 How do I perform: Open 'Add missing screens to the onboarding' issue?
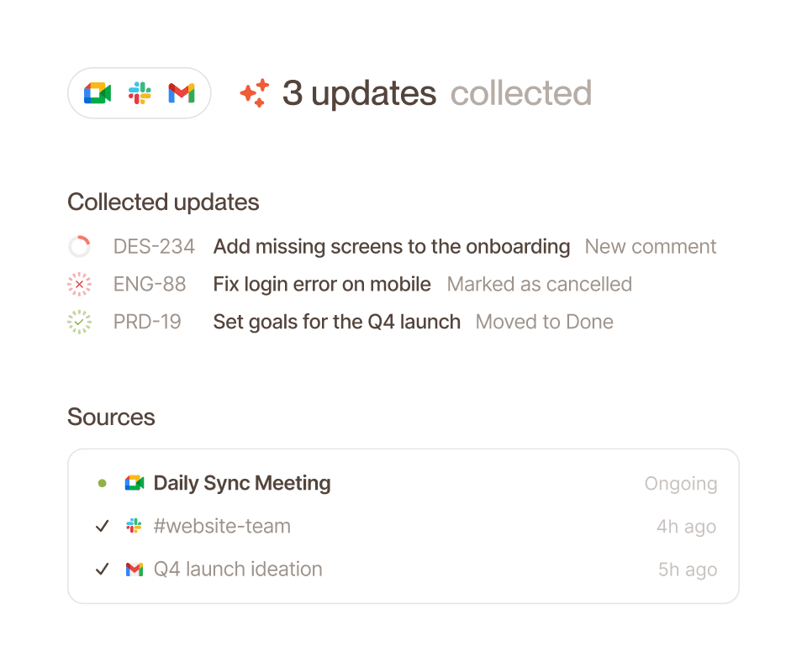[x=392, y=247]
